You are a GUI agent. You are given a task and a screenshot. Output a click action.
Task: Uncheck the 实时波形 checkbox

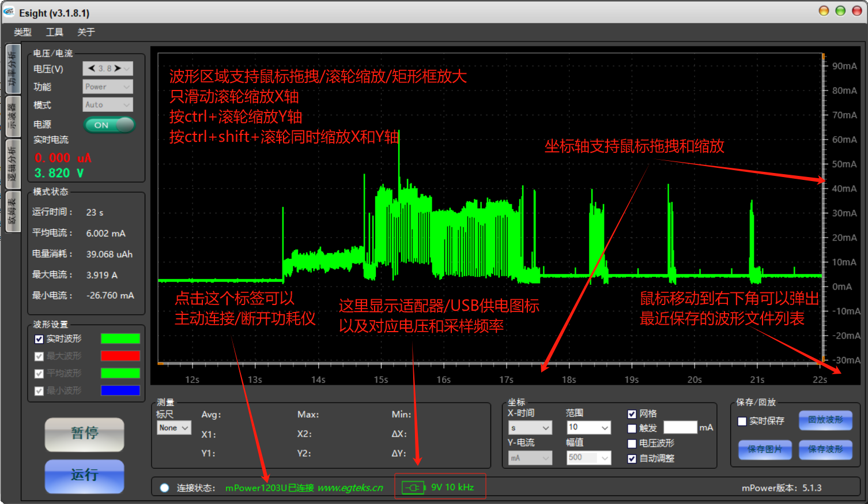click(x=39, y=339)
